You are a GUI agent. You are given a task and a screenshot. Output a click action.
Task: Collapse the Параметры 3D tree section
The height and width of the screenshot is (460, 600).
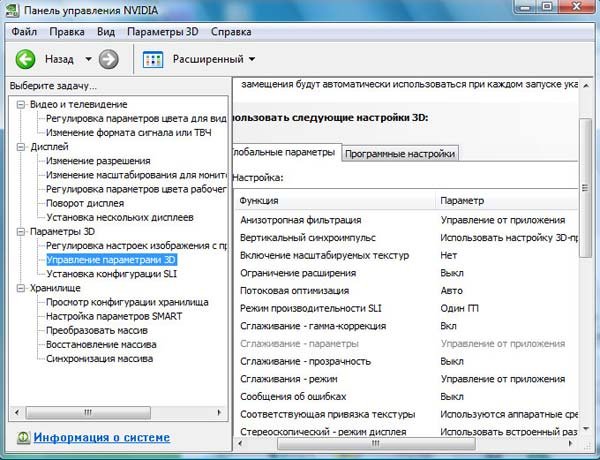click(21, 232)
